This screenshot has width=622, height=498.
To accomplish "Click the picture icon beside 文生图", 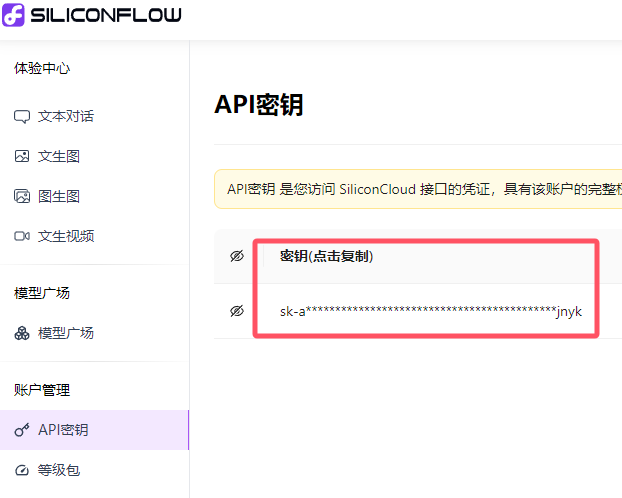I will [22, 156].
